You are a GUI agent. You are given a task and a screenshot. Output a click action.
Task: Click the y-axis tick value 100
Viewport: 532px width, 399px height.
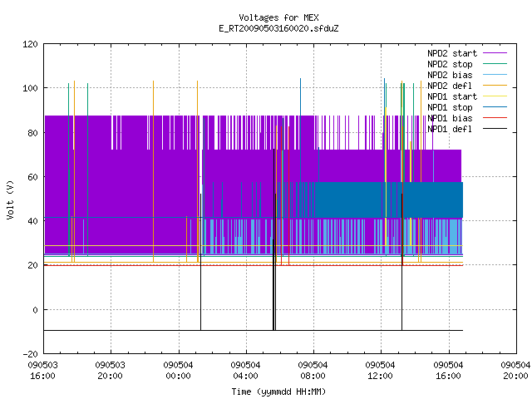[x=30, y=89]
